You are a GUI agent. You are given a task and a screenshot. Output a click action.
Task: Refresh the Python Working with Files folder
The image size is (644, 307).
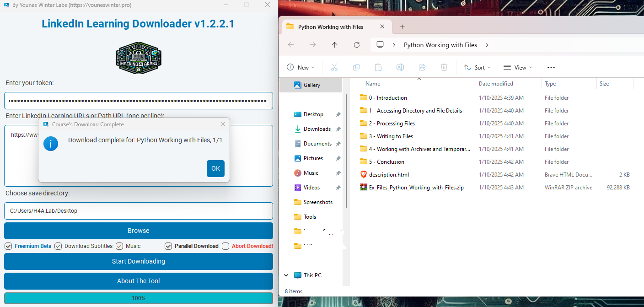[357, 45]
